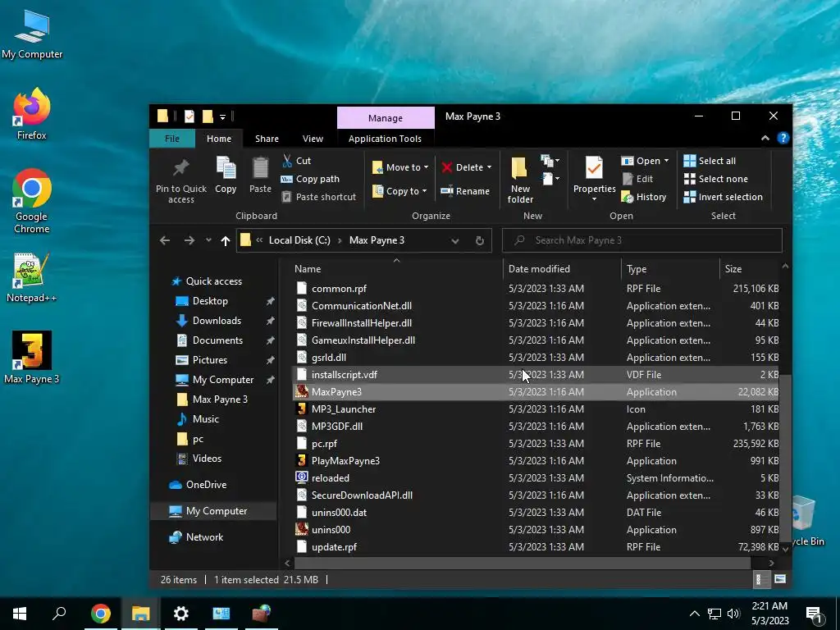840x630 pixels.
Task: Open the Open button dropdown arrow
Action: pos(666,161)
